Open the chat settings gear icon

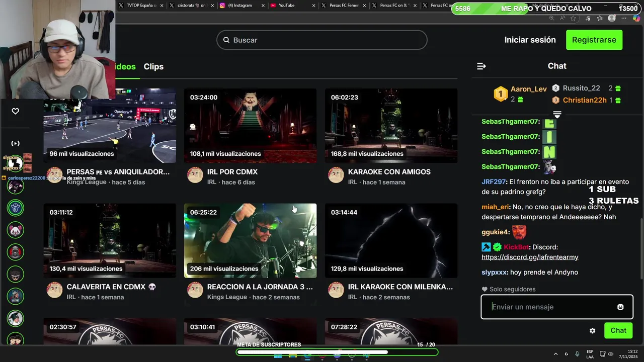pos(592,330)
